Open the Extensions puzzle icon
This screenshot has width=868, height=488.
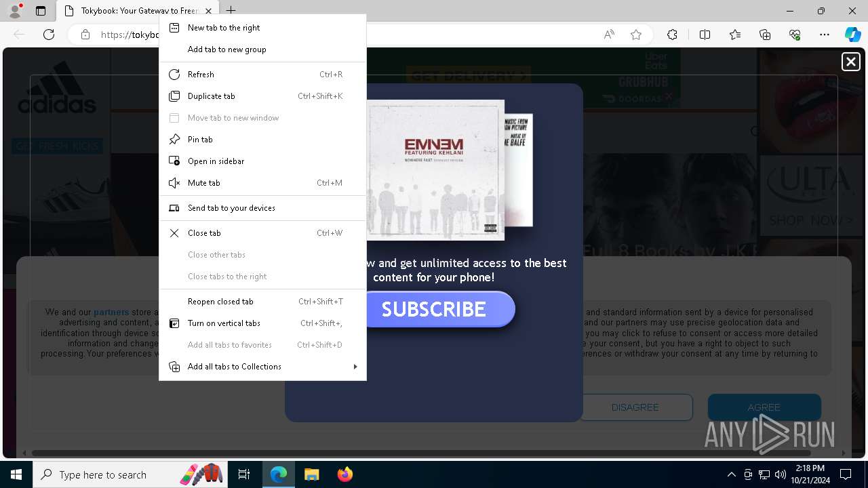coord(672,35)
